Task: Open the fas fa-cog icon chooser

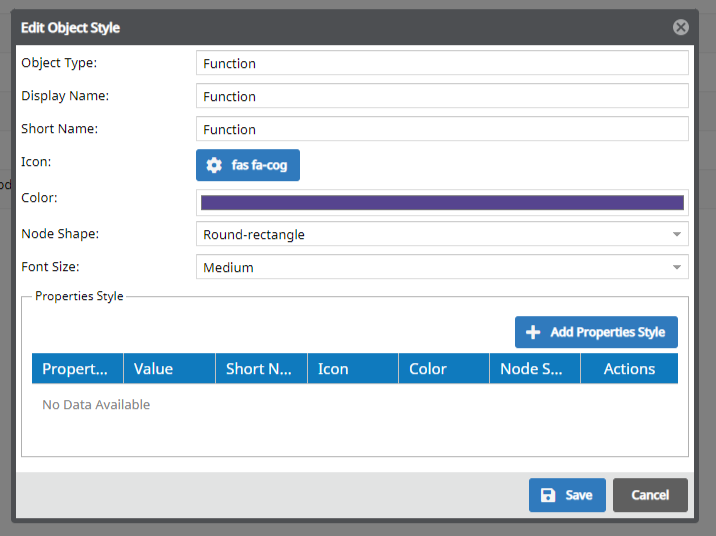Action: (x=248, y=165)
